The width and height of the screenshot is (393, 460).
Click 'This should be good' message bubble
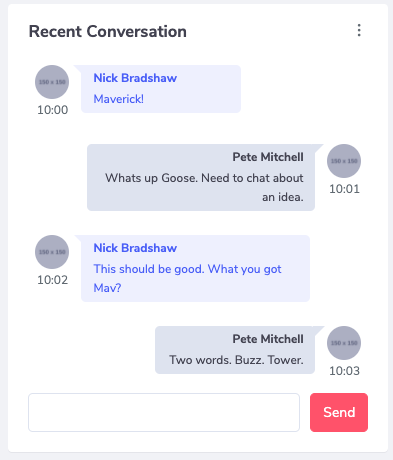click(195, 268)
